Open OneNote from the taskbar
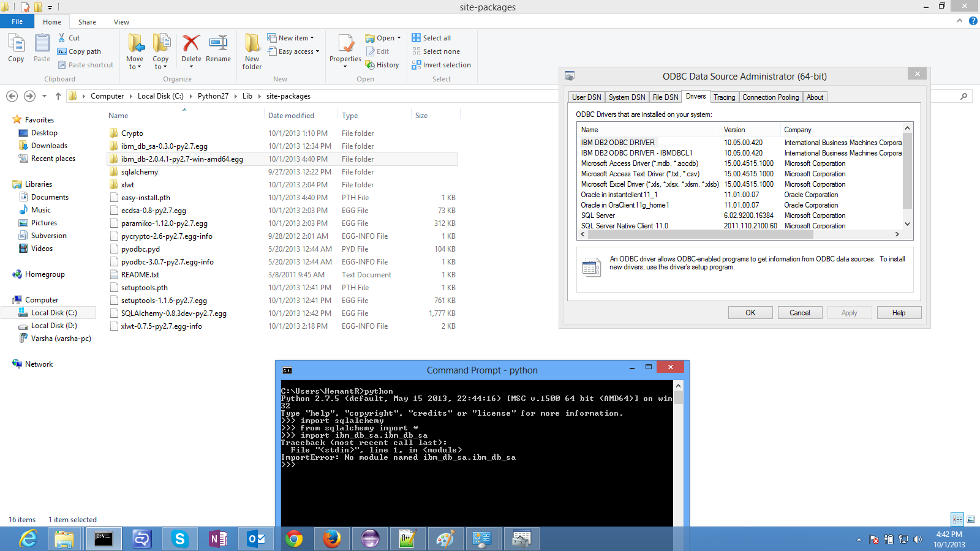 (x=217, y=539)
